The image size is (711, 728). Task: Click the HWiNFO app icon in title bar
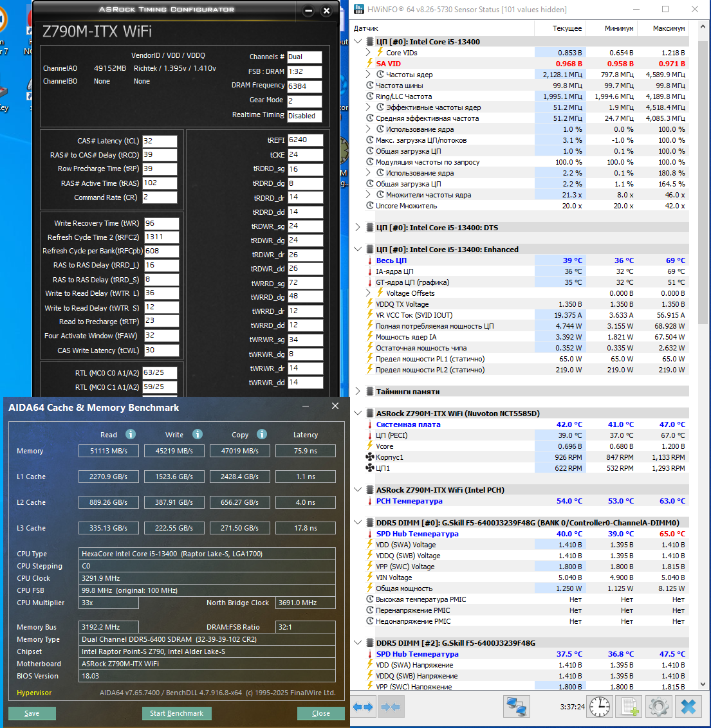point(359,9)
